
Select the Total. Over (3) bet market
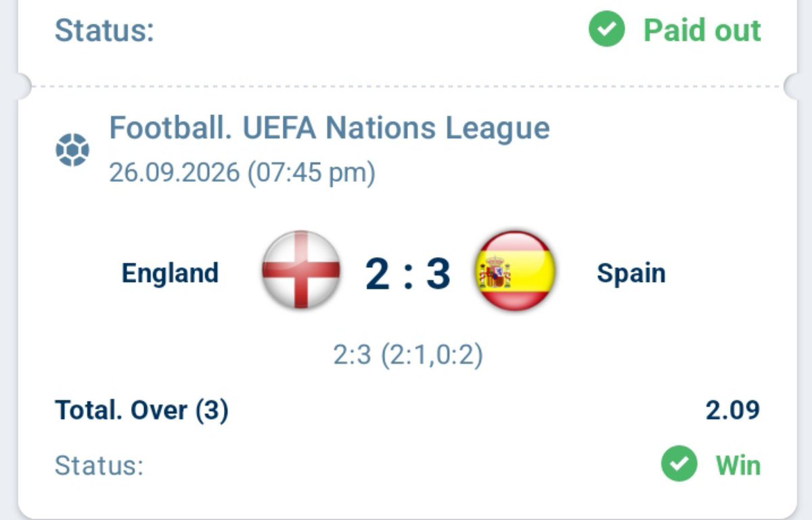click(x=141, y=410)
